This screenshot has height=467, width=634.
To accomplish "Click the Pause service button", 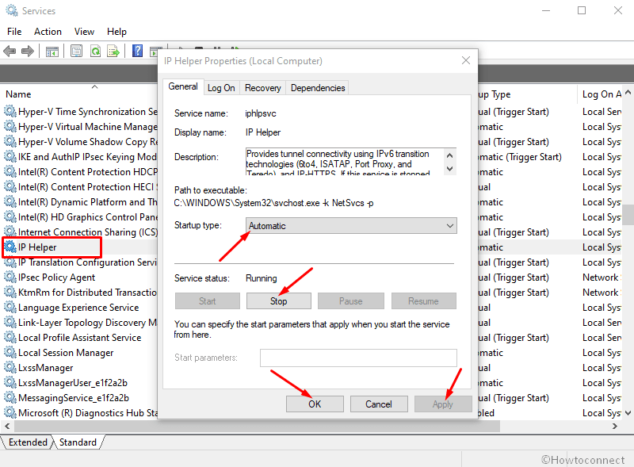I will [x=351, y=301].
